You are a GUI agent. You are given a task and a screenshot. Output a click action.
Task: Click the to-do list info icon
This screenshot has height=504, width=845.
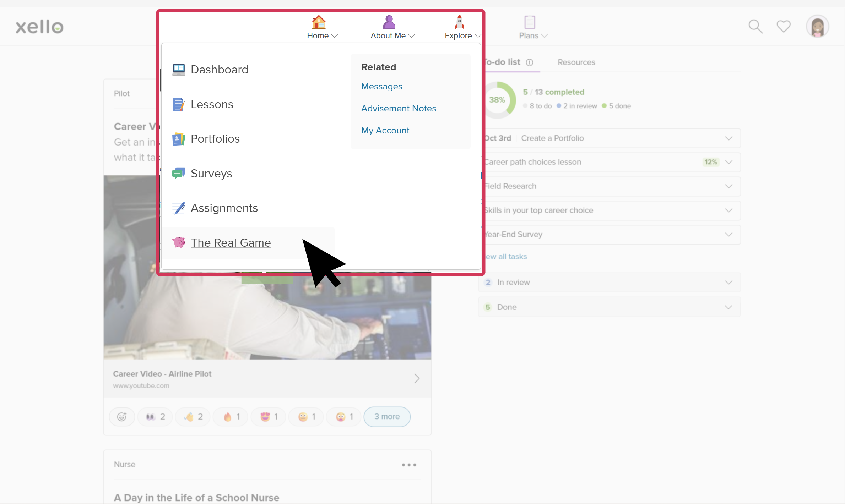[x=529, y=62]
